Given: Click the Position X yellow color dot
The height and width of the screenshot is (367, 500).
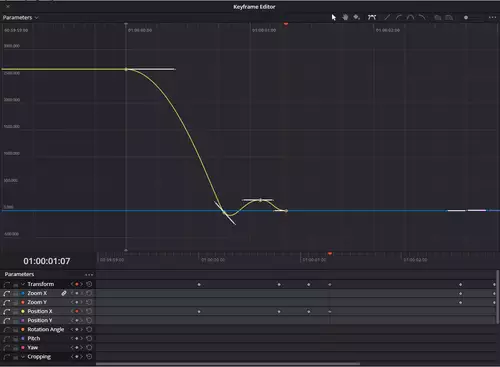Looking at the screenshot, I should (23, 311).
